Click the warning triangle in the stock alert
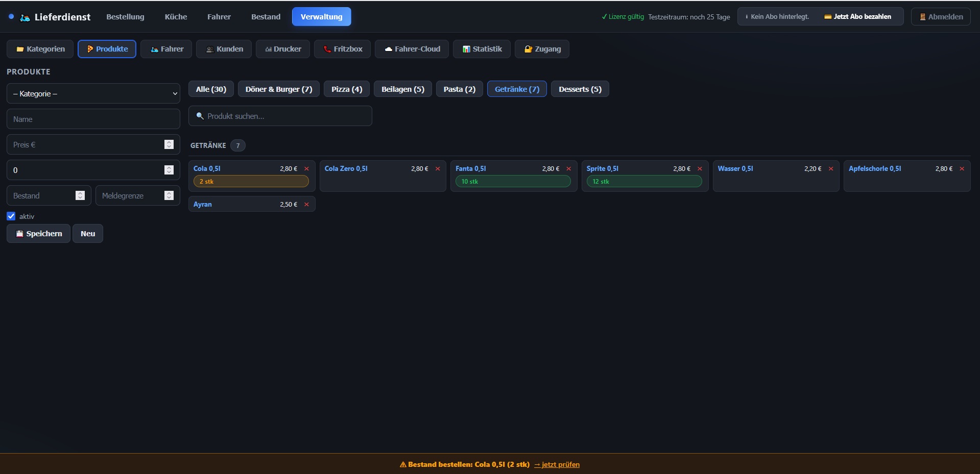Viewport: 980px width, 474px height. (403, 464)
